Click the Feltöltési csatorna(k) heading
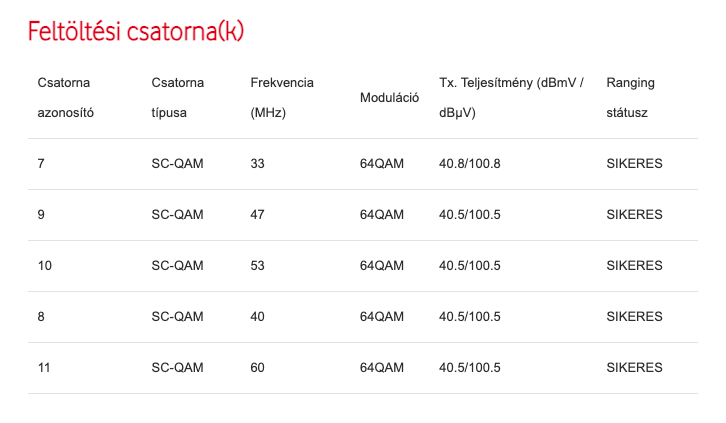726x423 pixels. click(136, 31)
